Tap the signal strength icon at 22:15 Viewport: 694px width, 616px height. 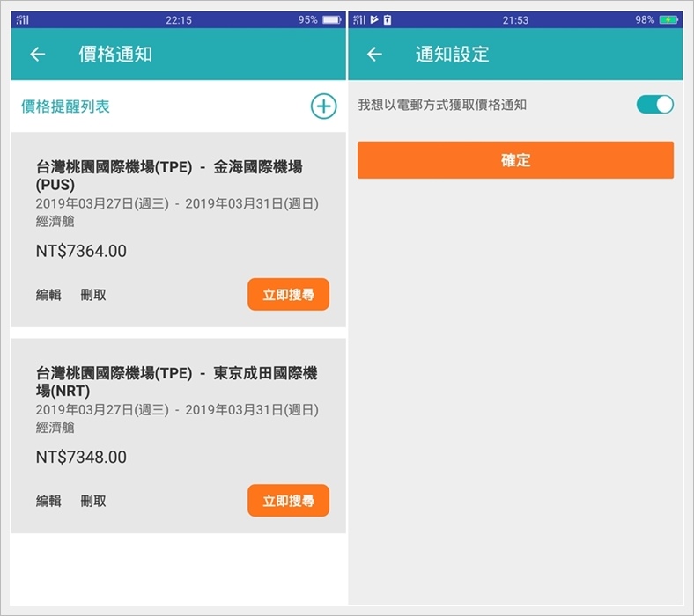(x=22, y=19)
